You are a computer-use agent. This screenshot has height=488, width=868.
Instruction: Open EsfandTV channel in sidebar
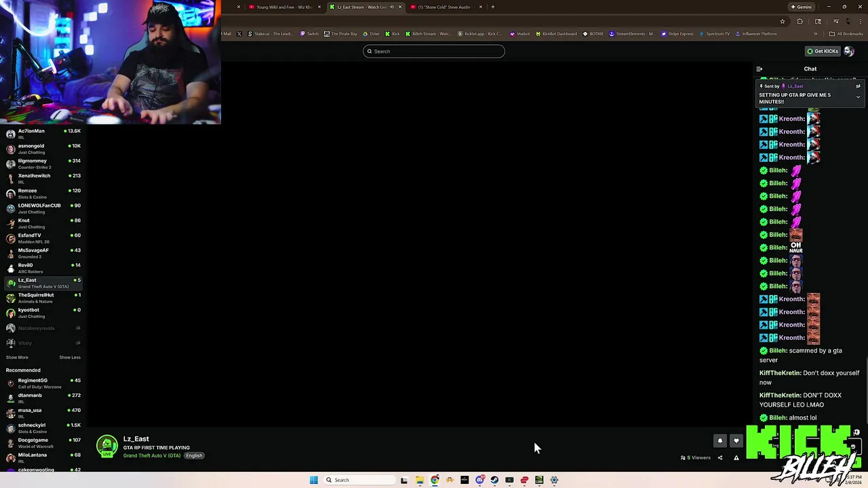[x=42, y=238]
